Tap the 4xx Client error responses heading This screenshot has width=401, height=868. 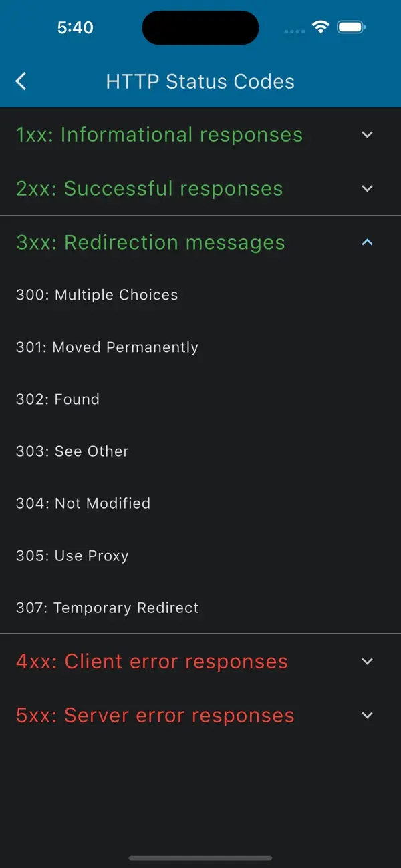click(152, 661)
